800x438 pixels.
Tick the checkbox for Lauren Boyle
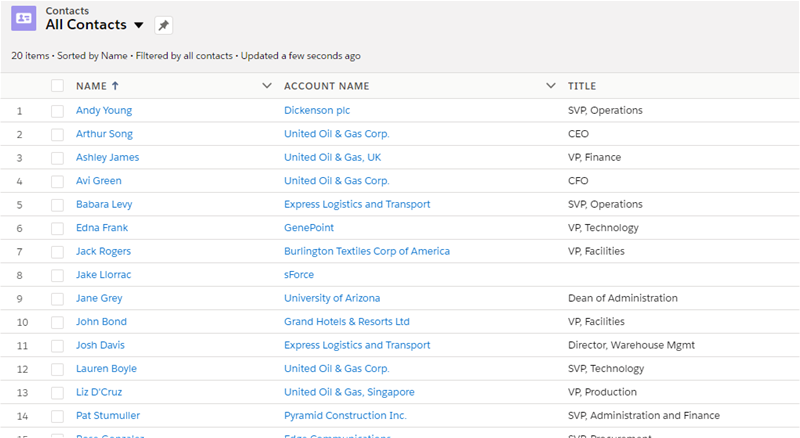point(57,369)
